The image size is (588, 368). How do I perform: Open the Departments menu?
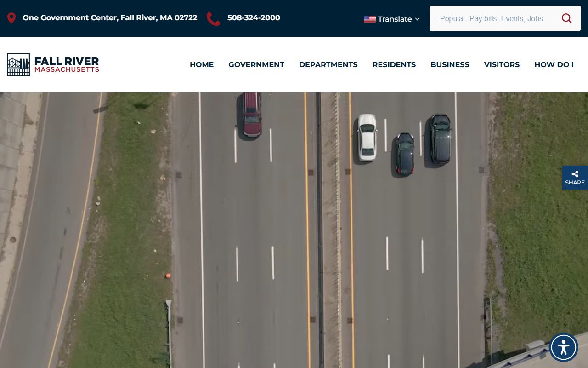(x=328, y=65)
